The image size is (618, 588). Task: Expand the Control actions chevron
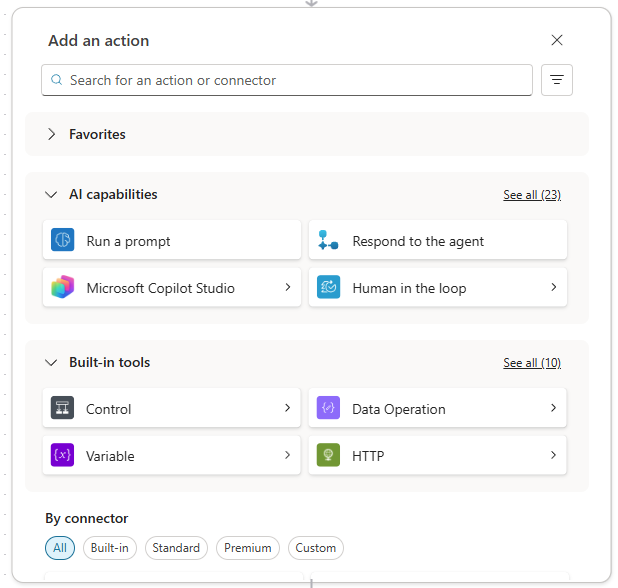(288, 408)
